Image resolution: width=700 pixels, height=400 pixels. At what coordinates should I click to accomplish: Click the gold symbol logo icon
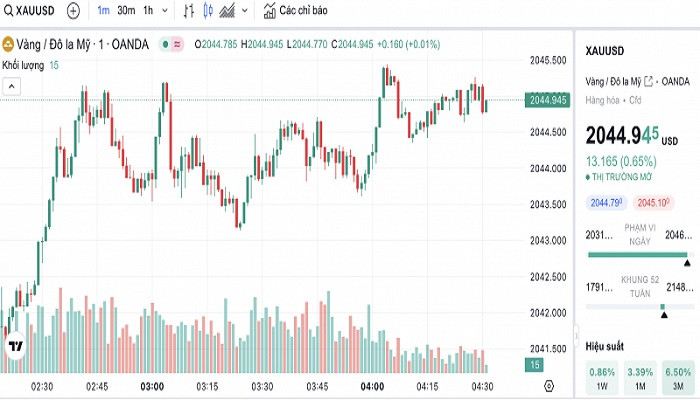(8, 44)
